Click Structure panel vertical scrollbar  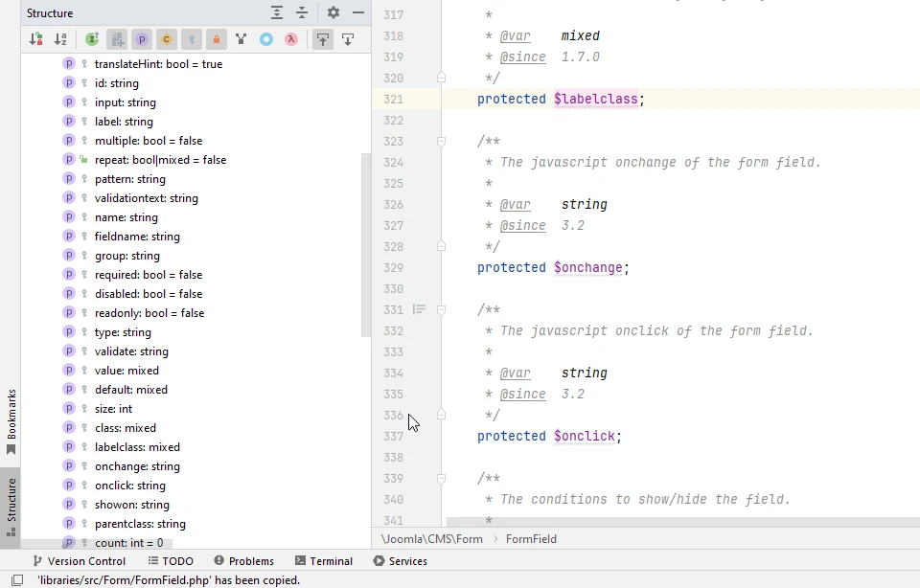click(366, 245)
